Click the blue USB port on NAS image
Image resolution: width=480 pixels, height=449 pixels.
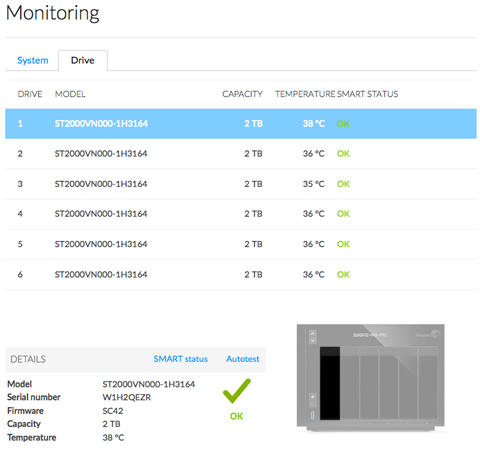click(x=313, y=415)
